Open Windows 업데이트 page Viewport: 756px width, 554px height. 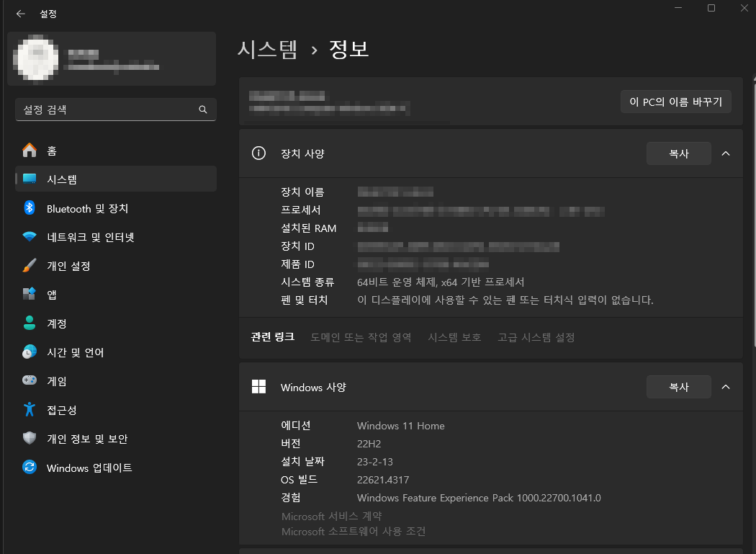tap(116, 467)
